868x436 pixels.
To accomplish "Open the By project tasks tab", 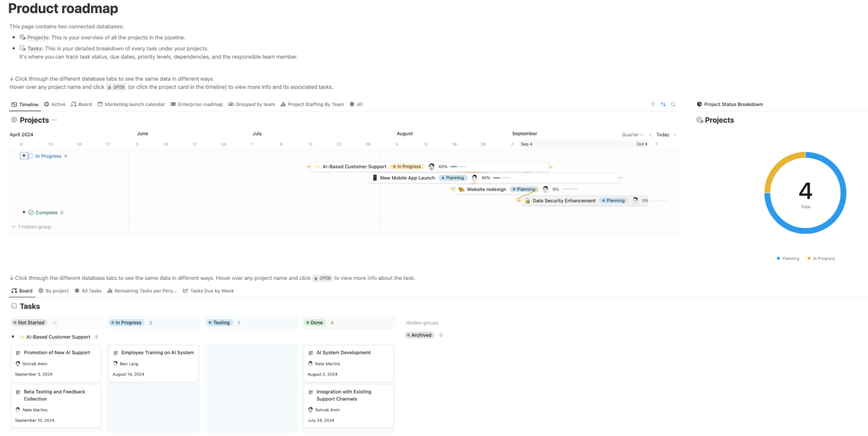I will click(54, 291).
